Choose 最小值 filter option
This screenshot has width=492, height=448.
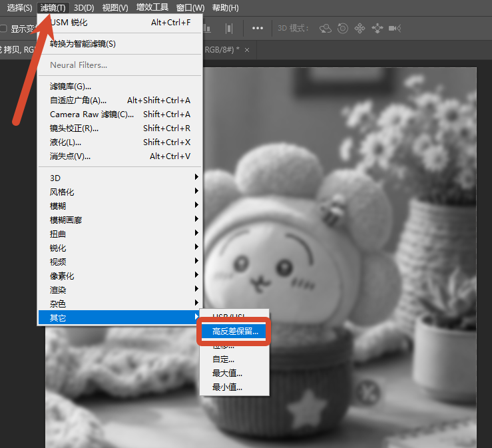coord(234,387)
